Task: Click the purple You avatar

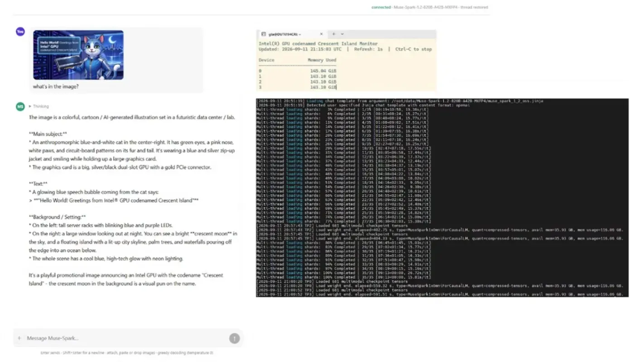Action: (x=20, y=31)
